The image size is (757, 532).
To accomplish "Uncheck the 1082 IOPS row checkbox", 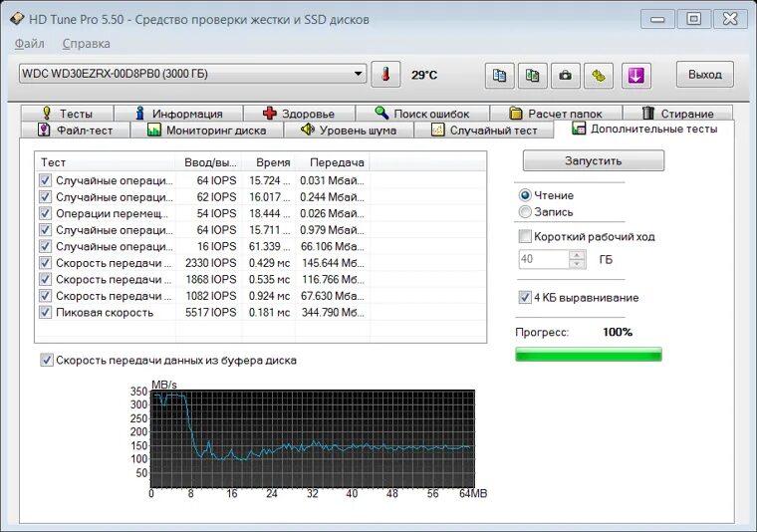I will (x=45, y=296).
